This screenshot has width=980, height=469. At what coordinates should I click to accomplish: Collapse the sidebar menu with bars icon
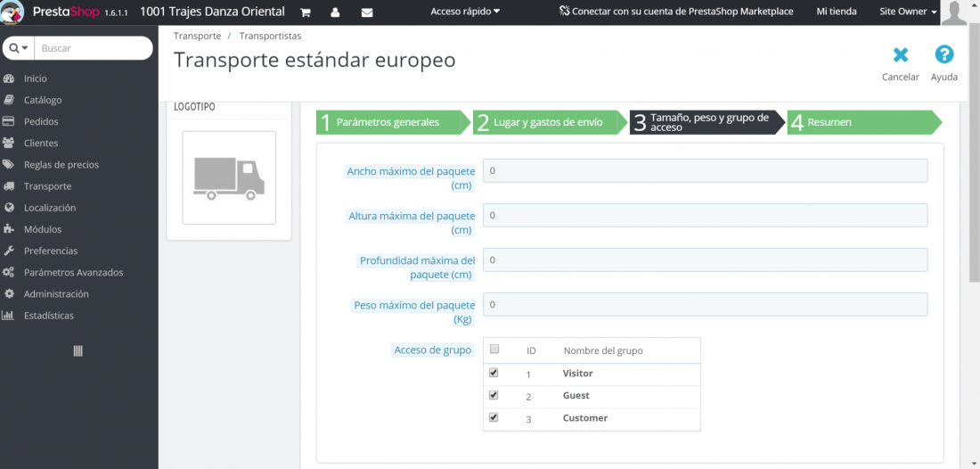[x=78, y=351]
